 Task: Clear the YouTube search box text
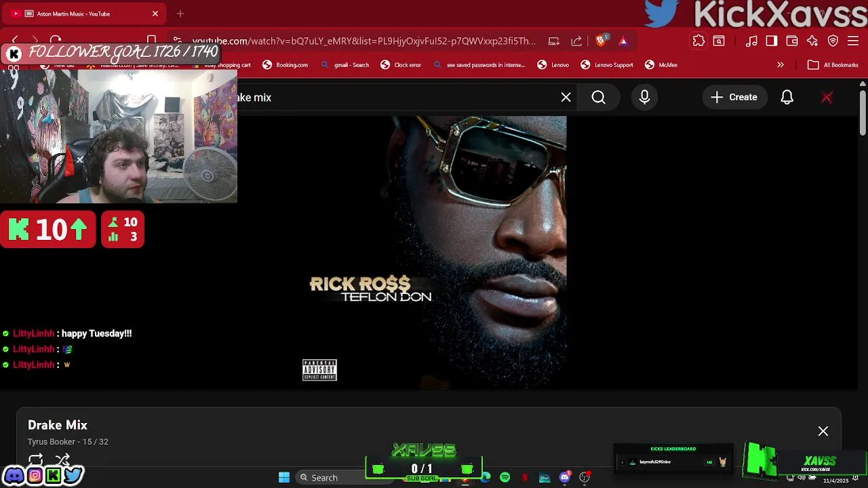coord(566,98)
